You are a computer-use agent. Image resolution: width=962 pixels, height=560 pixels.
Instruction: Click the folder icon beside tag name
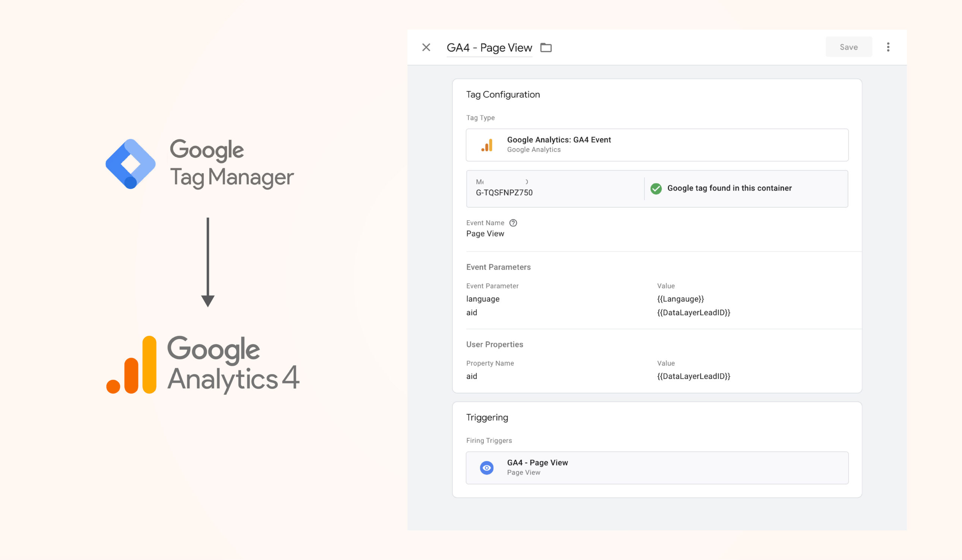(546, 48)
